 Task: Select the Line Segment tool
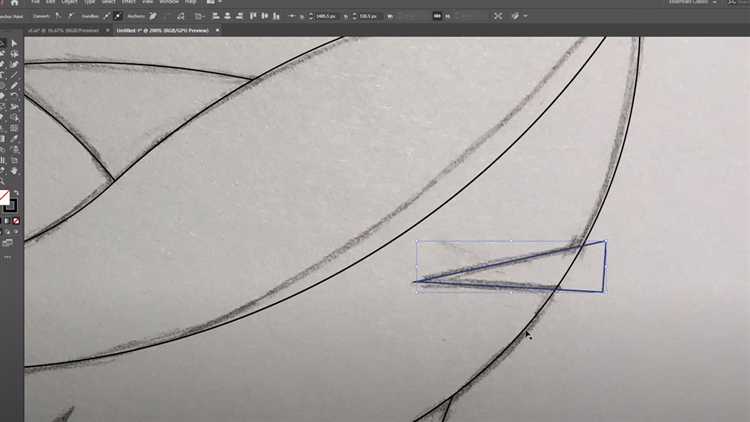[x=14, y=75]
